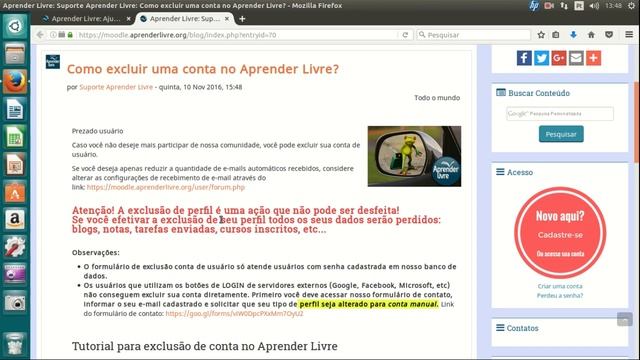Bookmark this page with star icon
The height and width of the screenshot is (360, 640).
coord(541,35)
